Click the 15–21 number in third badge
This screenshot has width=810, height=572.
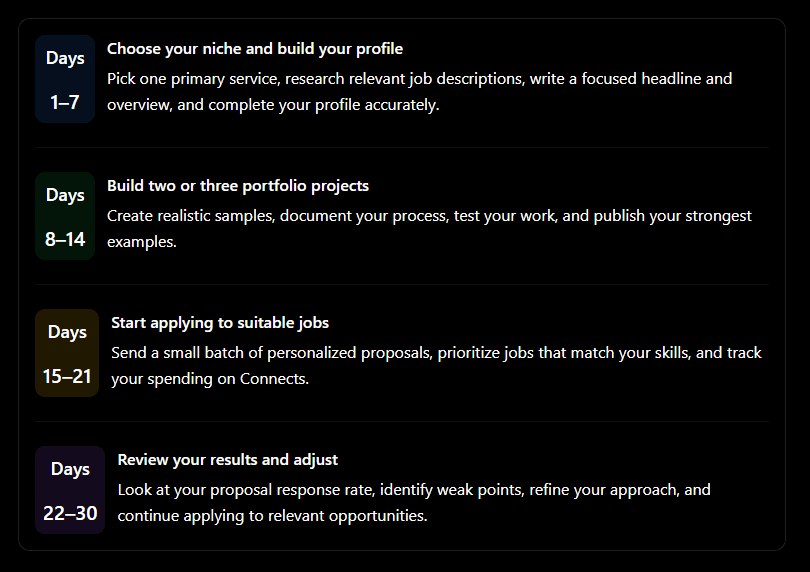[x=67, y=376]
